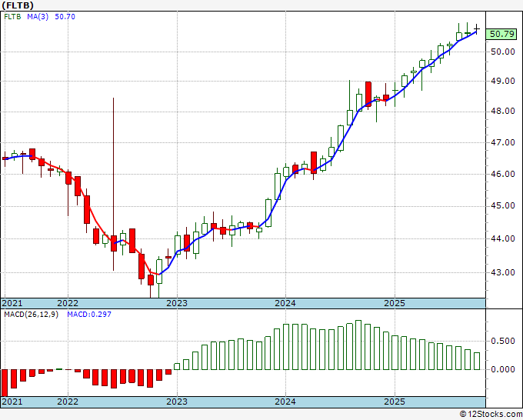Image resolution: width=523 pixels, height=420 pixels.
Task: Click the 43.00 price axis label
Action: 502,272
